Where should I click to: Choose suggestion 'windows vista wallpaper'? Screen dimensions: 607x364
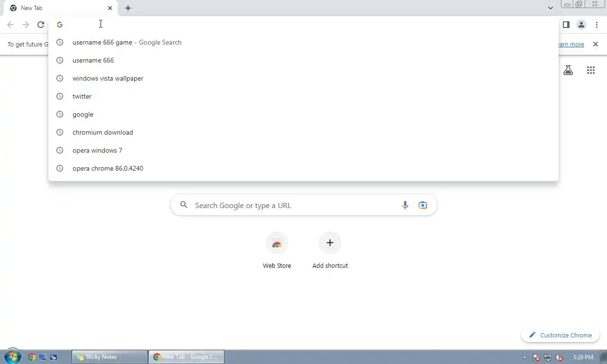(x=303, y=78)
